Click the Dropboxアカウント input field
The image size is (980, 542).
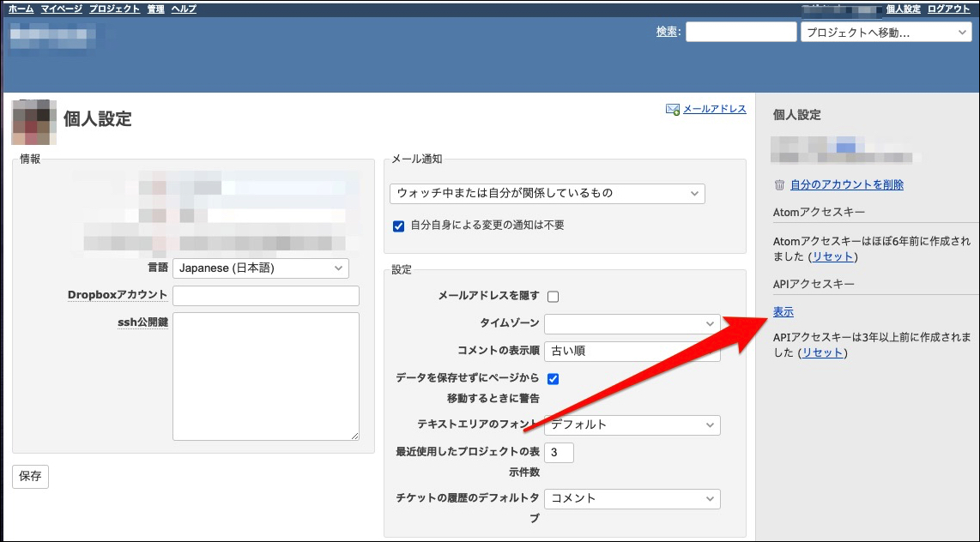[x=265, y=295]
